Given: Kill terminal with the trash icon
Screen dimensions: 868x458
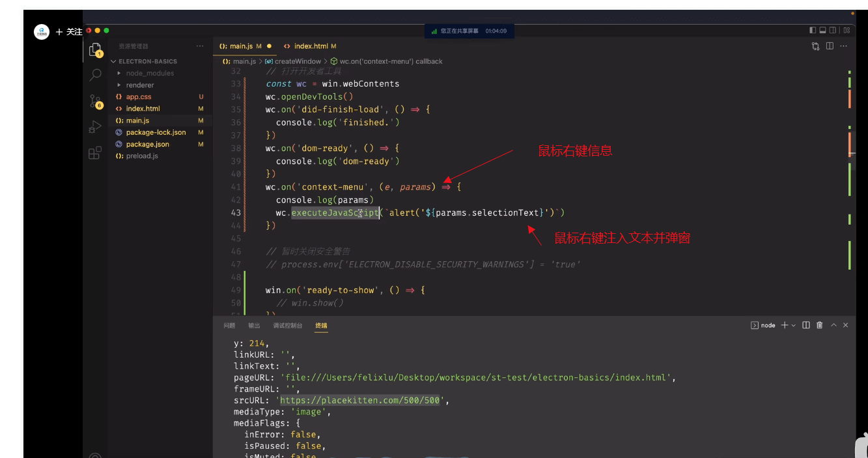Looking at the screenshot, I should (820, 325).
